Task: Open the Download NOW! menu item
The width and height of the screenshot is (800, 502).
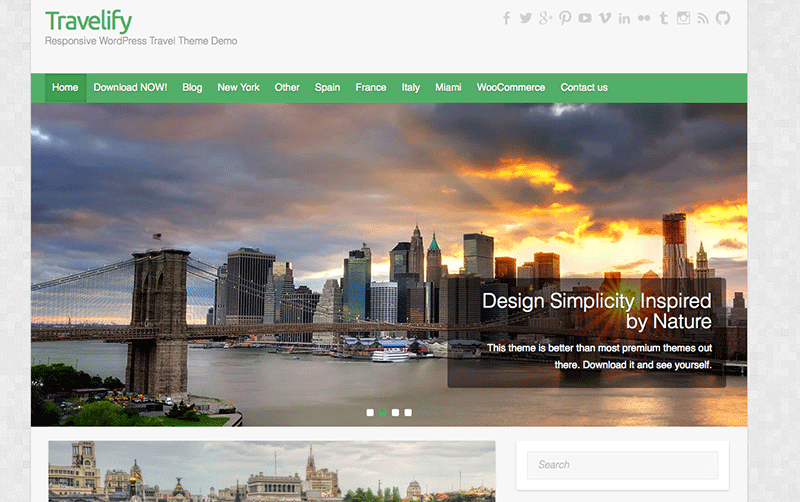Action: tap(130, 88)
